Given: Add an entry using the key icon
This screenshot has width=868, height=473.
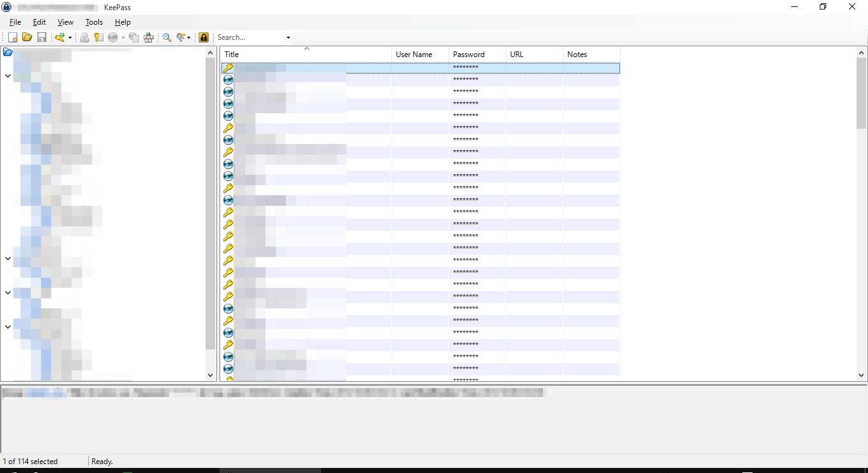Looking at the screenshot, I should pos(60,37).
